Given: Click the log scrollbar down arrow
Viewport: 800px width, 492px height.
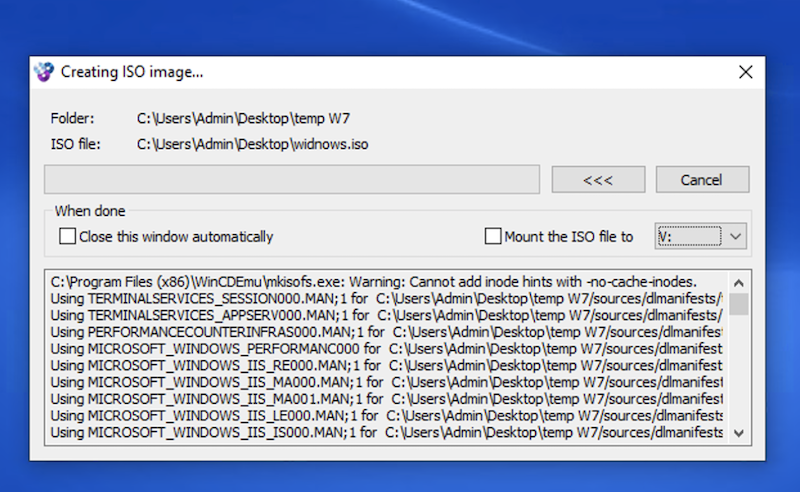Looking at the screenshot, I should coord(739,432).
